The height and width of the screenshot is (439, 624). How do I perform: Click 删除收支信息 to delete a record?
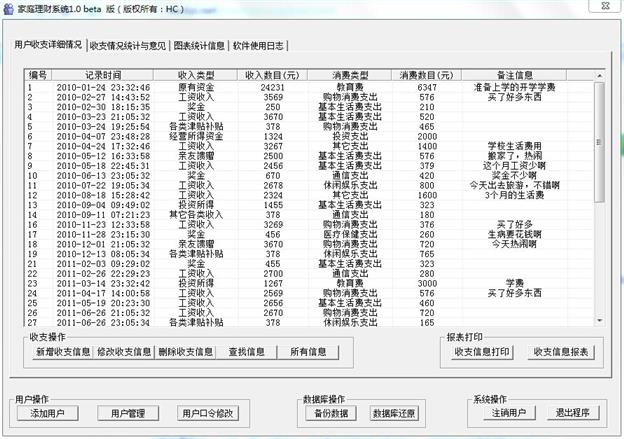coord(185,352)
